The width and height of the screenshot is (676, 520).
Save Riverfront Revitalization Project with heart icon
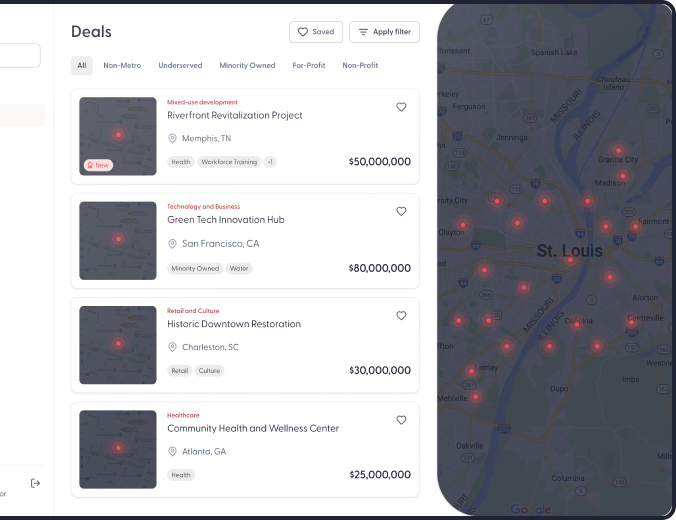(401, 107)
